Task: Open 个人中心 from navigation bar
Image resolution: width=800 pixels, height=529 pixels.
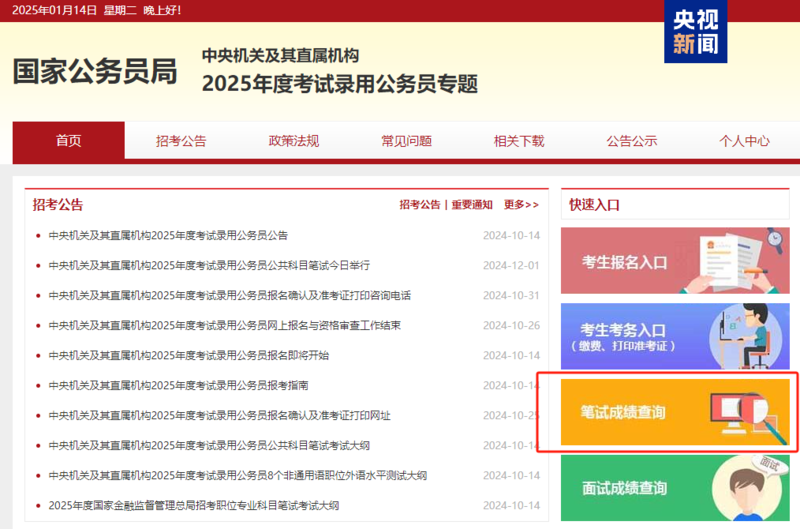Action: pos(744,141)
